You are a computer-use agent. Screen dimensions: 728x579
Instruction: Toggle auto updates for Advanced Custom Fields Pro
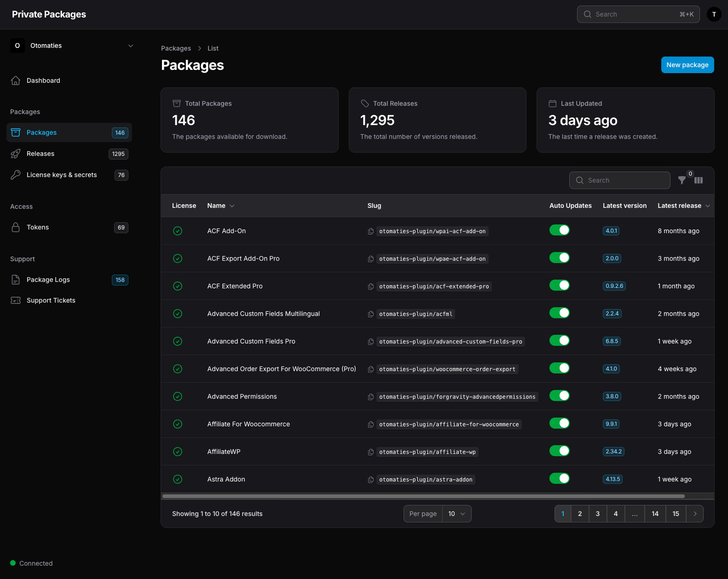point(560,340)
